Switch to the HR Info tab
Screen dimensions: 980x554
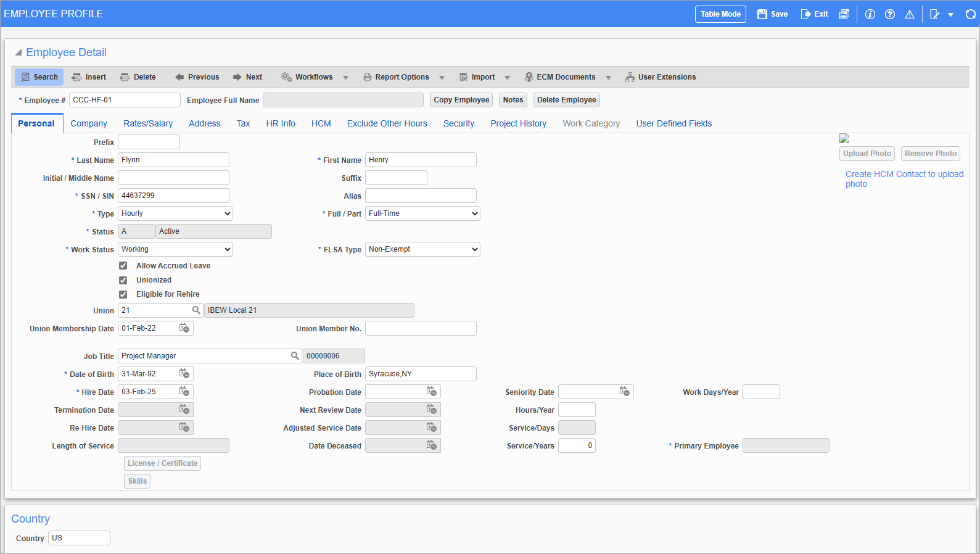pyautogui.click(x=281, y=123)
